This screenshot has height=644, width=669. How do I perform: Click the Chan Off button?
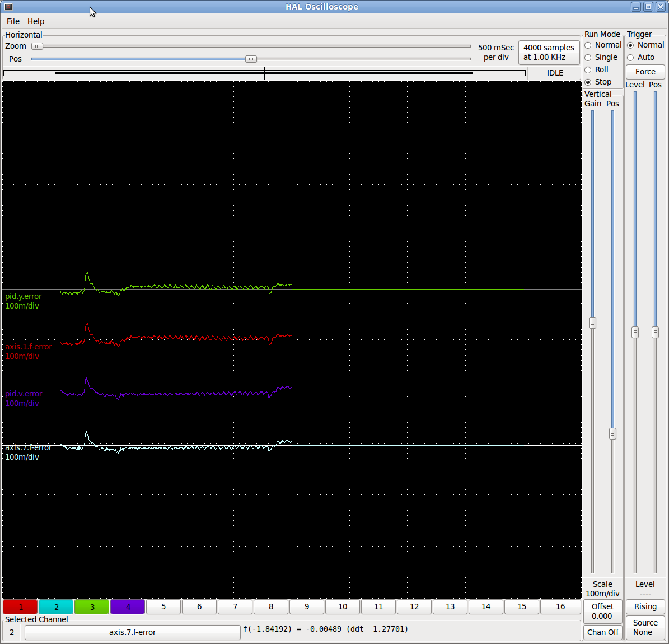[602, 632]
